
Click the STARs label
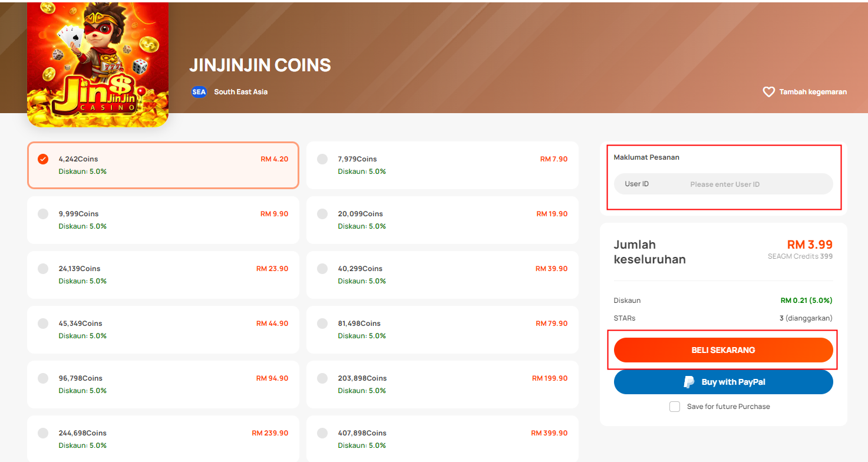(x=625, y=318)
